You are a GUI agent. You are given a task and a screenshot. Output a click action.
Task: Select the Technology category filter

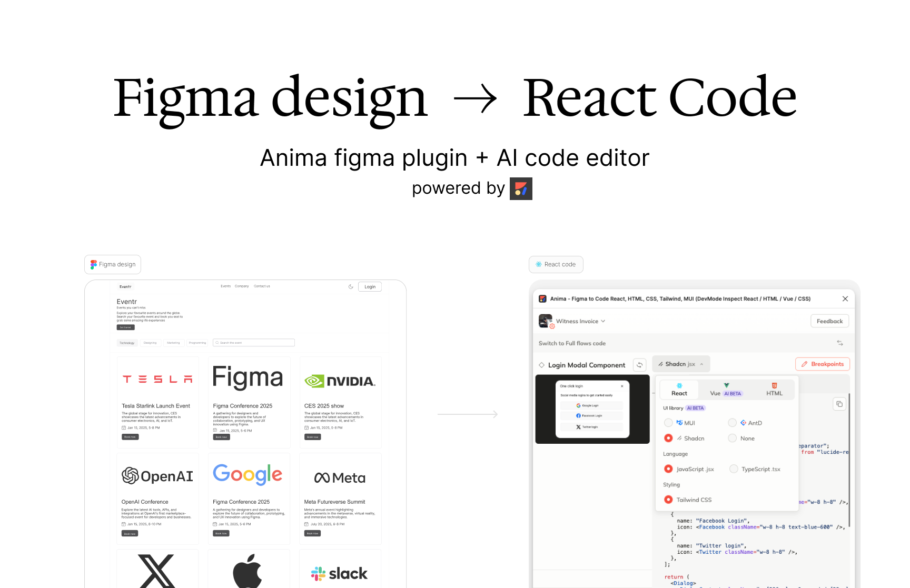[x=127, y=343]
